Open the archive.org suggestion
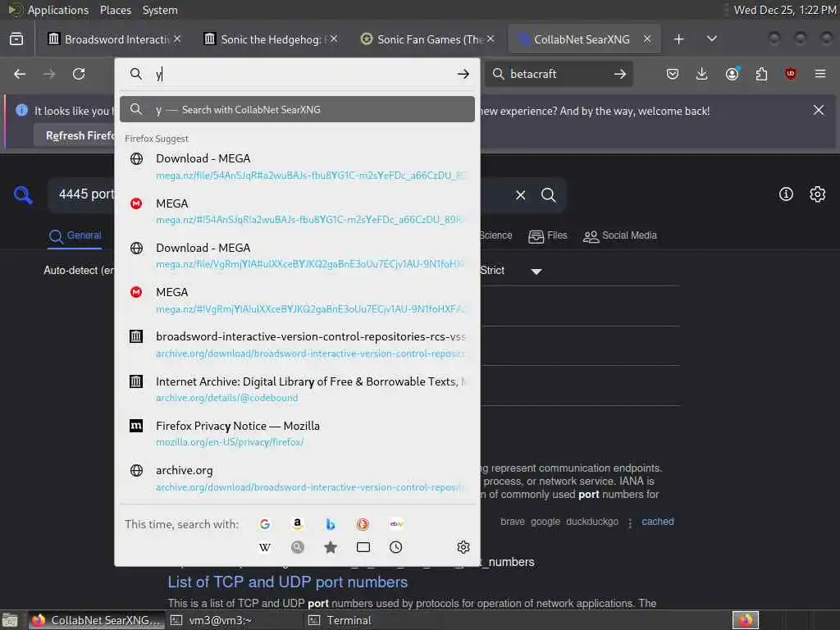The image size is (840, 630). [x=297, y=478]
